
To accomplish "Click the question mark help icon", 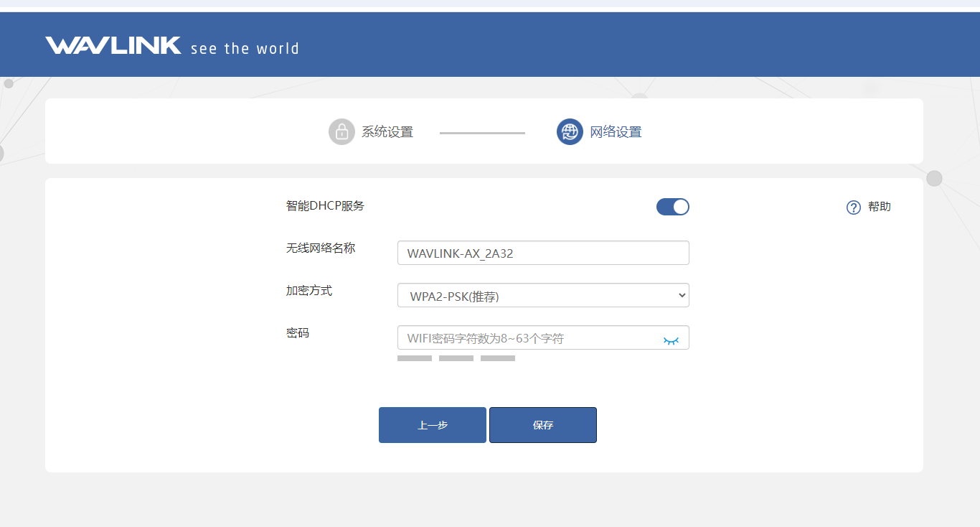I will pos(853,207).
